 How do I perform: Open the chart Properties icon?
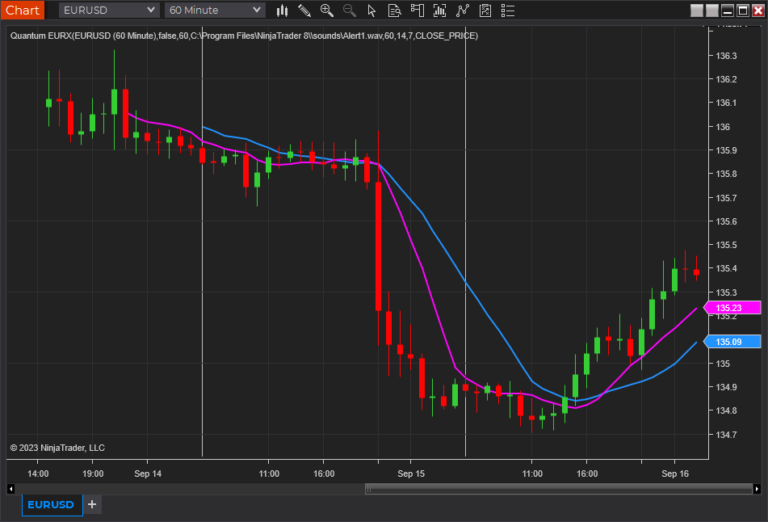(483, 10)
